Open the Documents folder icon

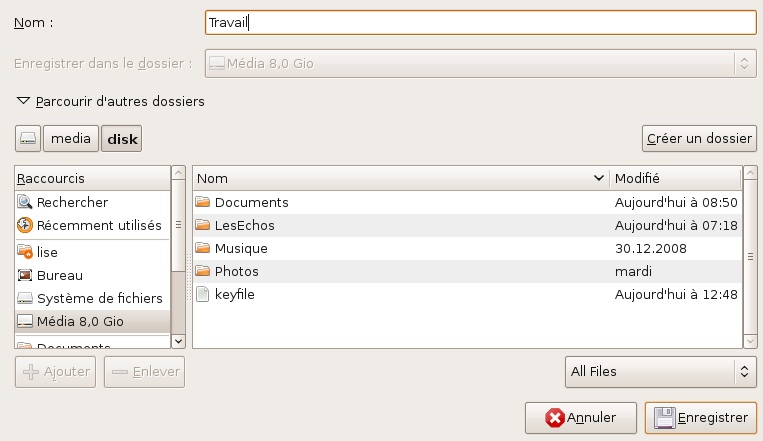pyautogui.click(x=203, y=202)
